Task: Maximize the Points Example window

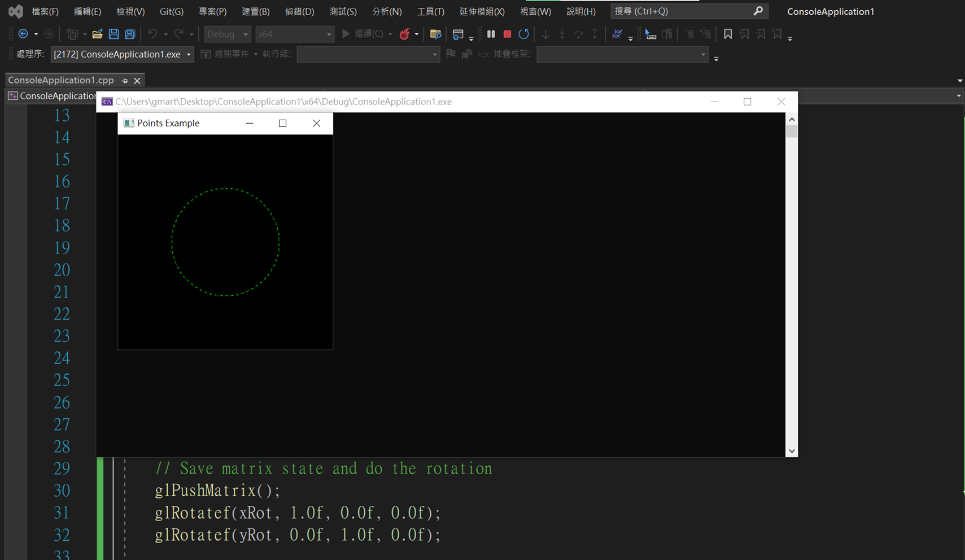Action: (282, 123)
